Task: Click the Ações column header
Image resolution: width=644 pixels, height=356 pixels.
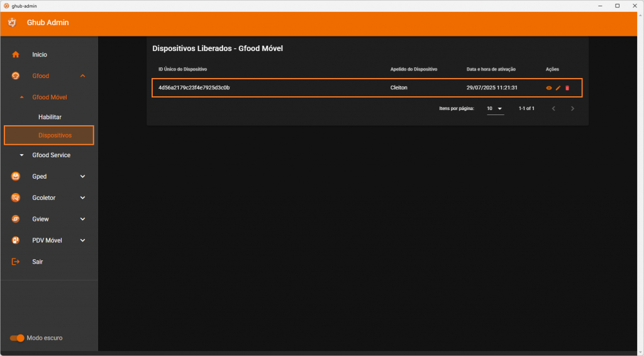Action: pos(552,69)
